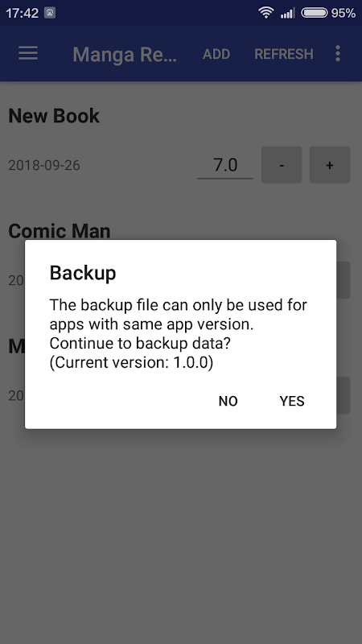Confirm backup with YES
This screenshot has width=362, height=644.
point(292,401)
